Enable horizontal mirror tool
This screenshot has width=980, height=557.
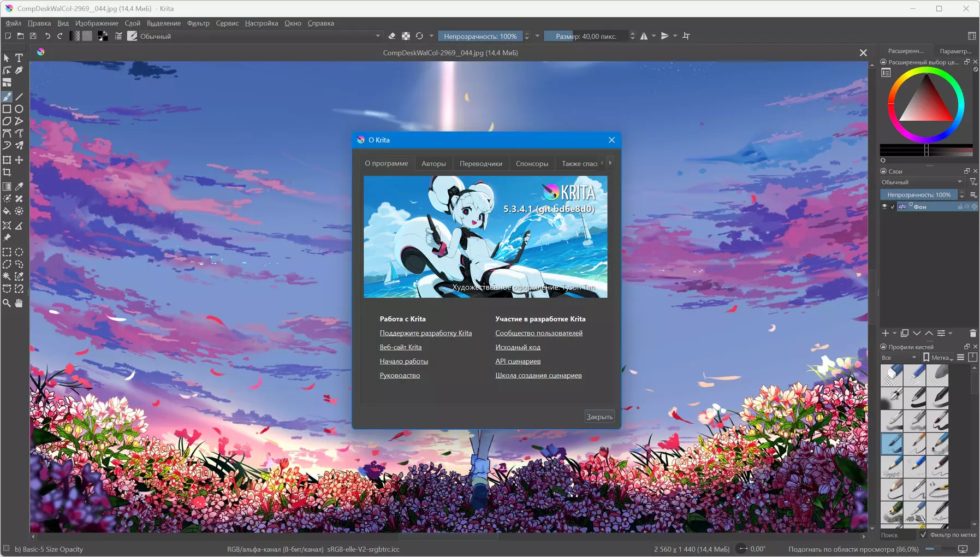(x=644, y=36)
